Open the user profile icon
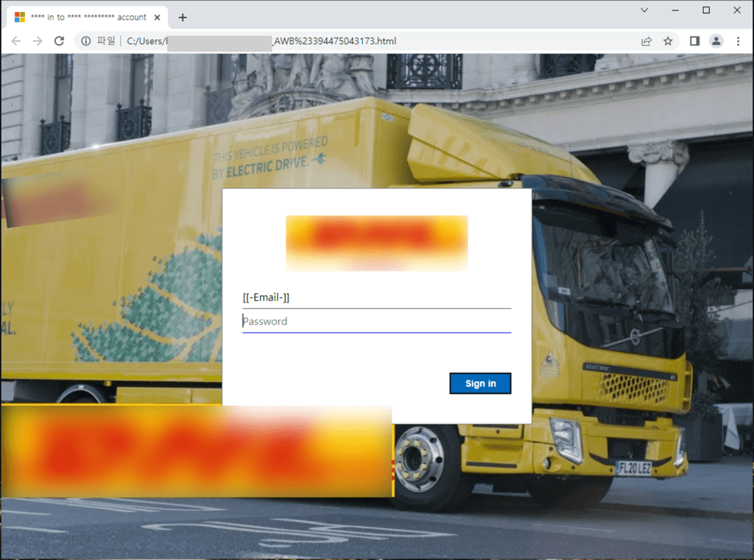754x560 pixels. (x=716, y=41)
